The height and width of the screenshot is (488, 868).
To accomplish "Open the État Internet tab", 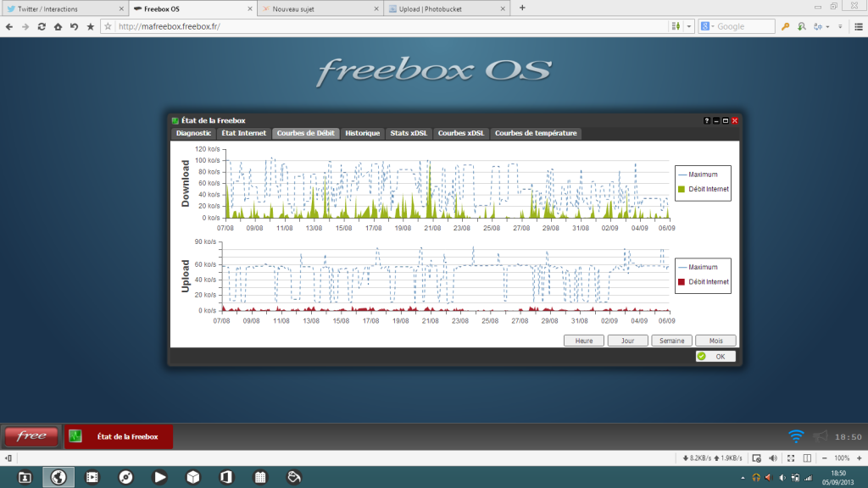I will coord(243,133).
